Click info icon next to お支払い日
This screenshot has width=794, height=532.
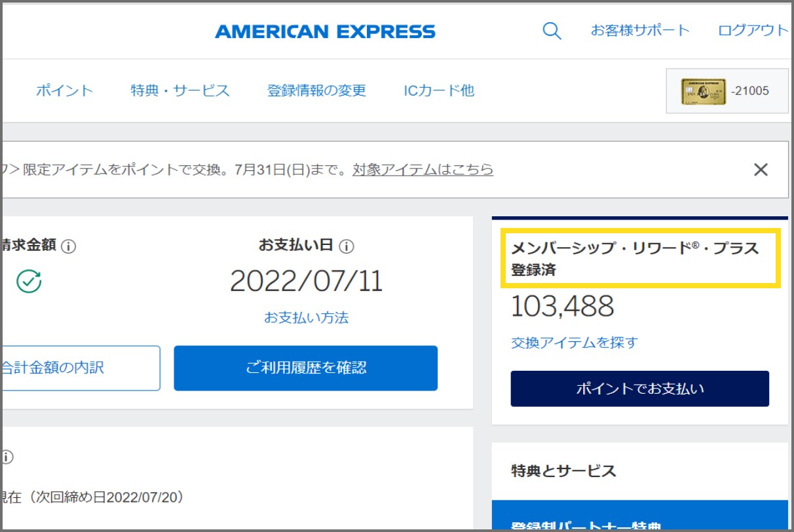tap(347, 247)
